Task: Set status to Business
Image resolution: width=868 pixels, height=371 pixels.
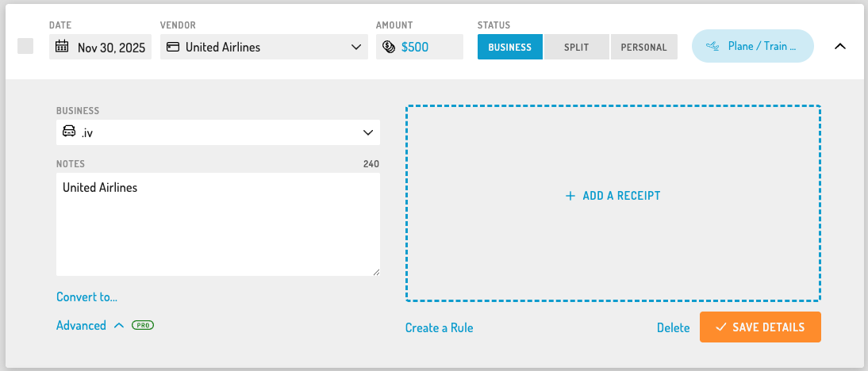Action: 510,47
